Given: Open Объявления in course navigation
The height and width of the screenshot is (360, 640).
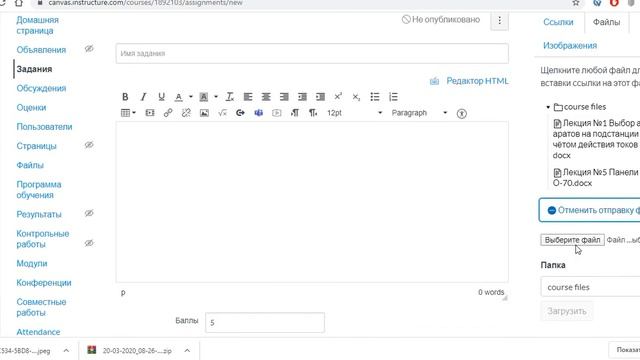Looking at the screenshot, I should click(41, 50).
